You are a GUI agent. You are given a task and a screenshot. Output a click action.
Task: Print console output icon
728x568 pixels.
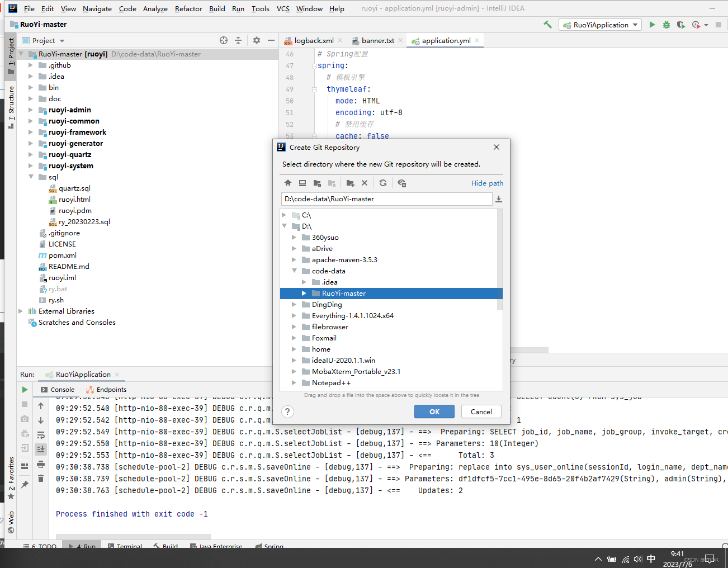[41, 464]
